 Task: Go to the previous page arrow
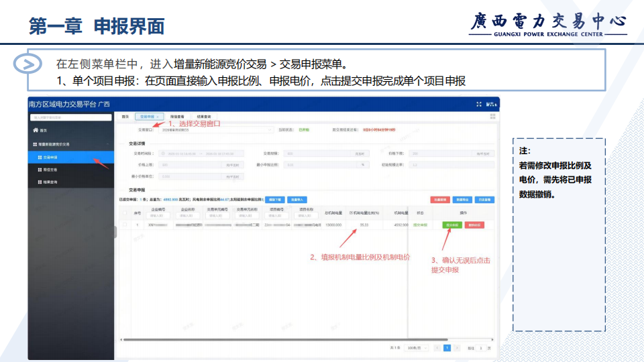(x=437, y=348)
